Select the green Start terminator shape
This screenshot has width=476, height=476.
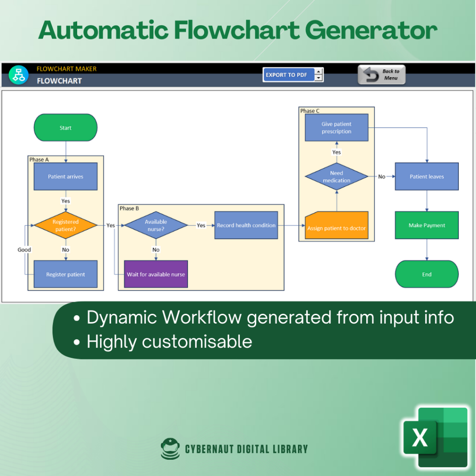point(66,127)
